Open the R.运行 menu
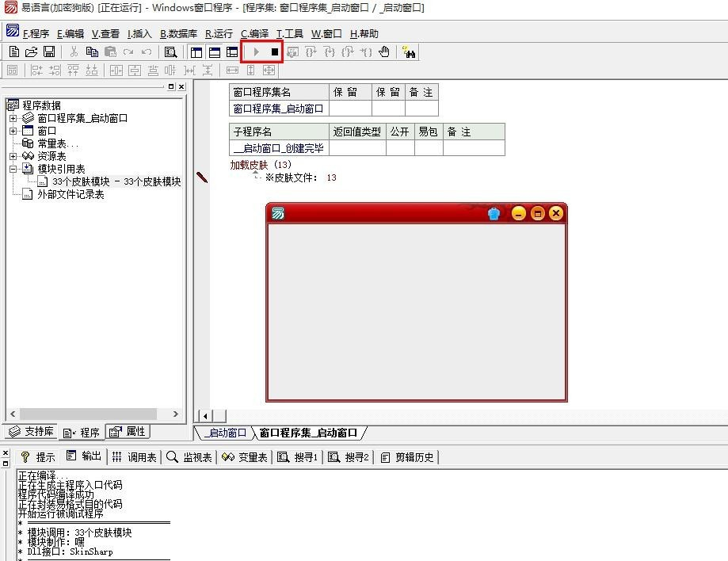728x561 pixels. click(219, 34)
